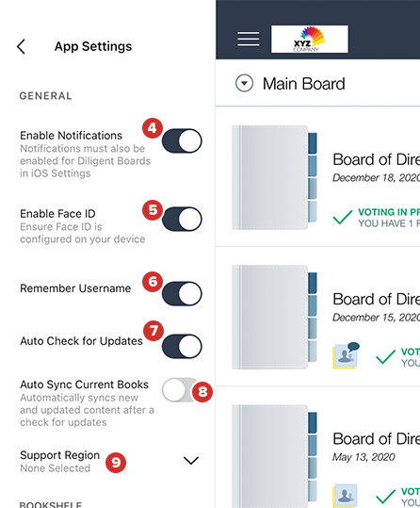Turn off the Enable Face ID toggle

click(x=182, y=219)
